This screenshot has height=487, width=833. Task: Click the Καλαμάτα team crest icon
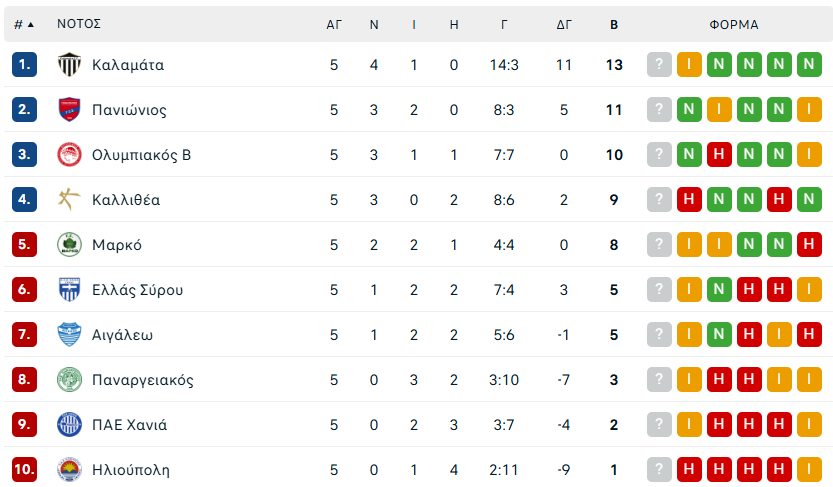point(69,65)
